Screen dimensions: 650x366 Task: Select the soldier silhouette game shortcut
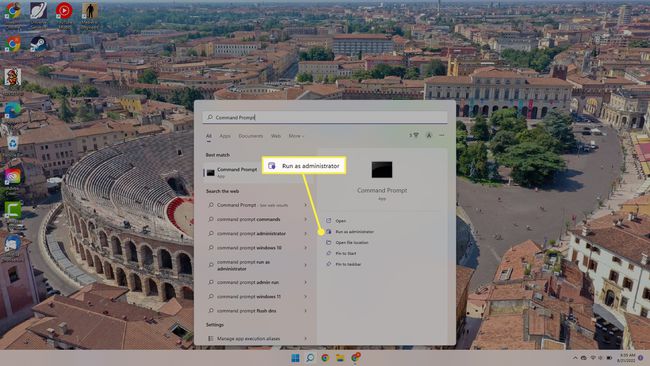[90, 11]
